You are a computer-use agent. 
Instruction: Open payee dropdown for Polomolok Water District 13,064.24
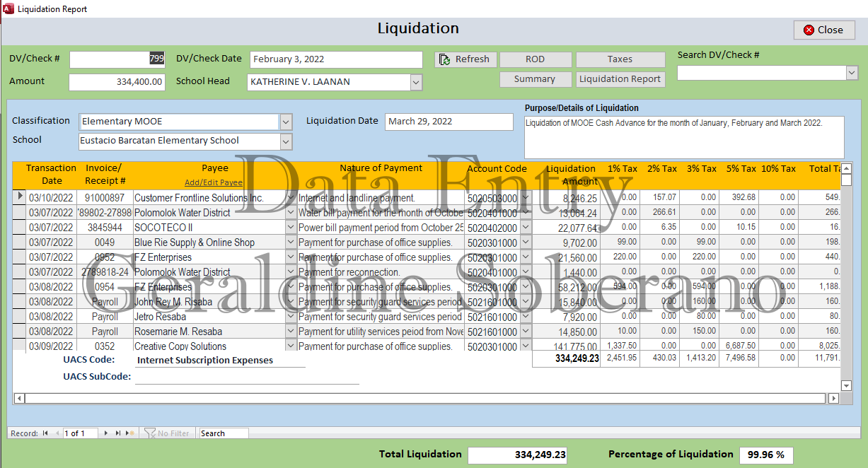[291, 213]
